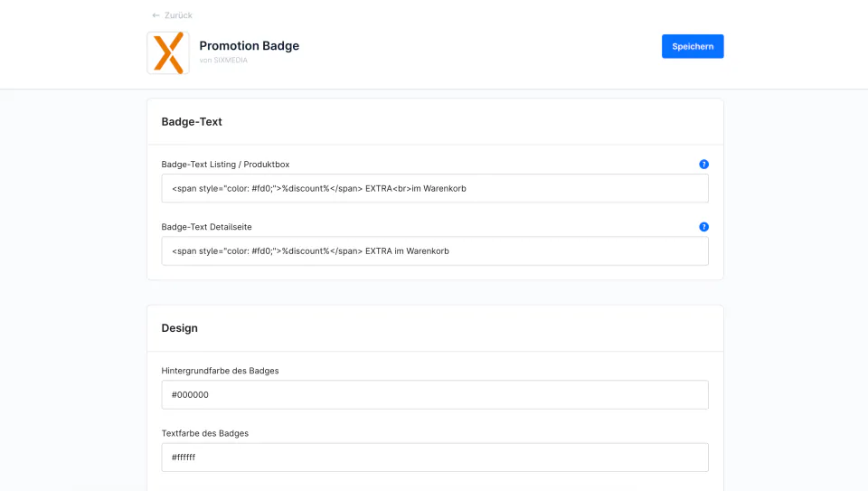Click the Design section heading
The width and height of the screenshot is (868, 491).
tap(179, 328)
